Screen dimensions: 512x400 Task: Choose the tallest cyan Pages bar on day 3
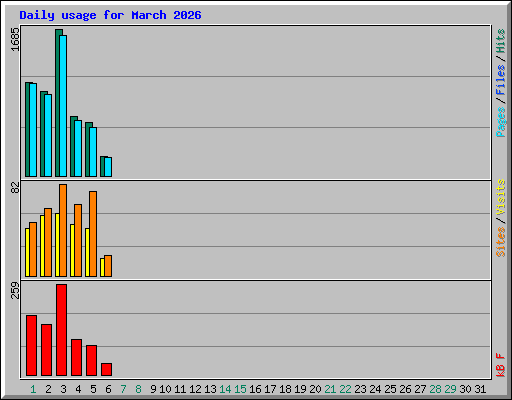pos(63,106)
